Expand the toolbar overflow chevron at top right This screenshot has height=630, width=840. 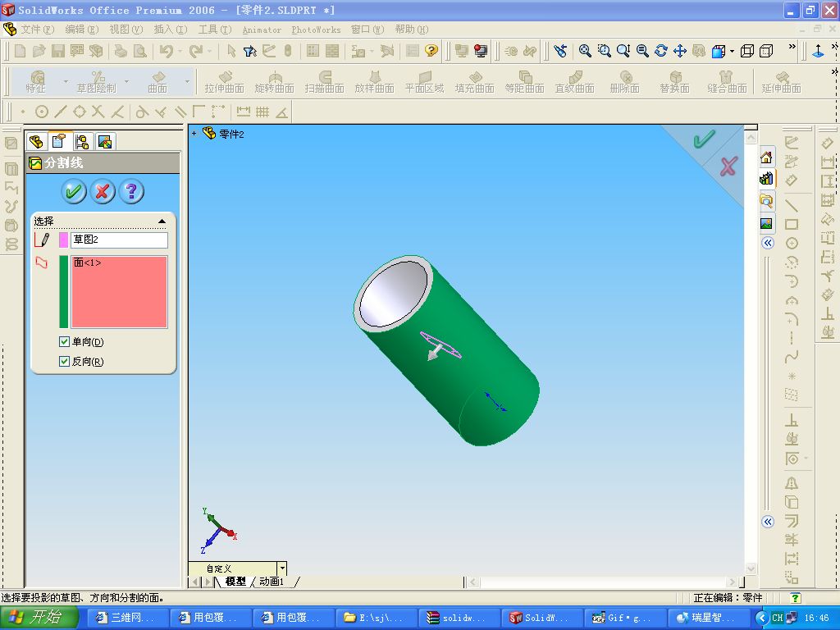click(792, 47)
